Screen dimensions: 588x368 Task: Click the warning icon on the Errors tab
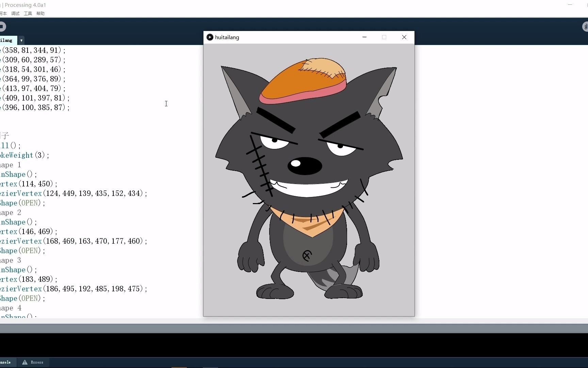click(x=25, y=362)
